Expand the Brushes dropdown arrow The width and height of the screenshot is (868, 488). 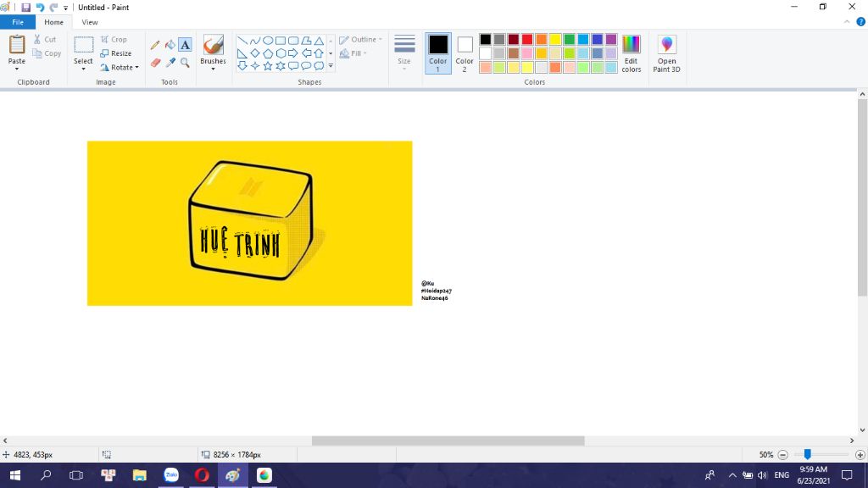213,69
